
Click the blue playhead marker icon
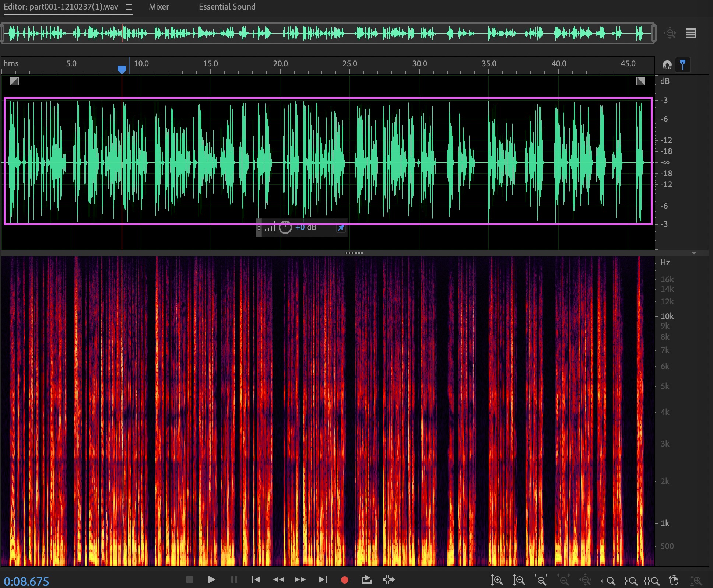(x=683, y=65)
